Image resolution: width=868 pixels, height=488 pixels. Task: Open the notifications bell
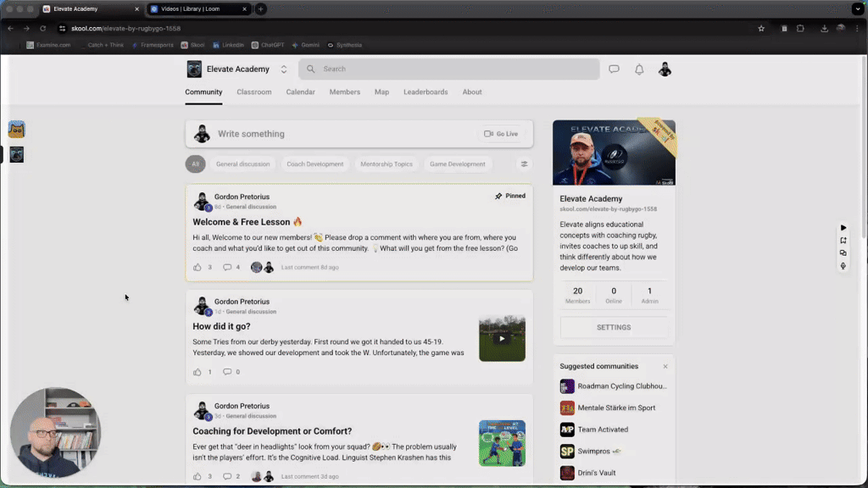pos(639,69)
